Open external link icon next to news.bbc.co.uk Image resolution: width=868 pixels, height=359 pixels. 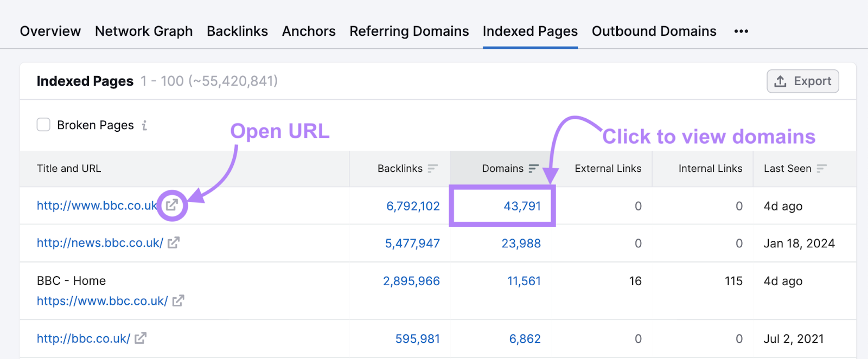click(x=174, y=243)
